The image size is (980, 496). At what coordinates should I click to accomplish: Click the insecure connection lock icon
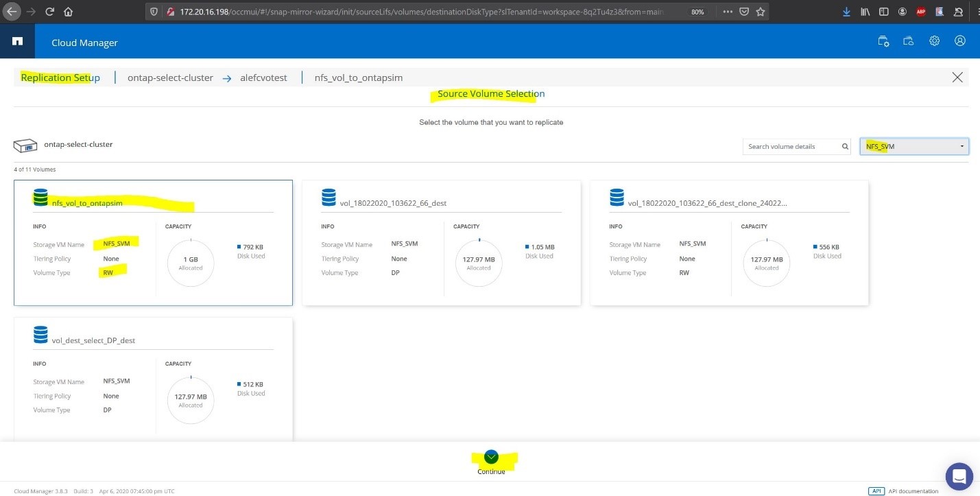click(x=169, y=12)
